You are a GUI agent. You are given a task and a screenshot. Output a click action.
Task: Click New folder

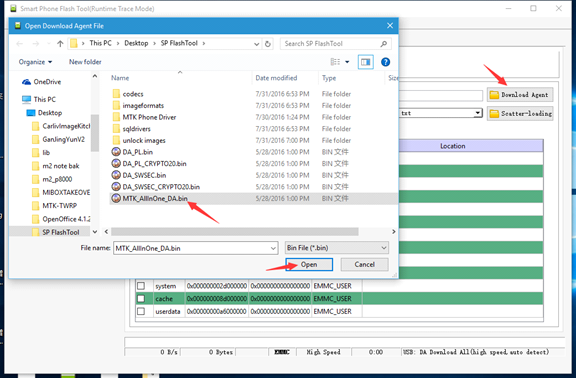click(x=85, y=62)
